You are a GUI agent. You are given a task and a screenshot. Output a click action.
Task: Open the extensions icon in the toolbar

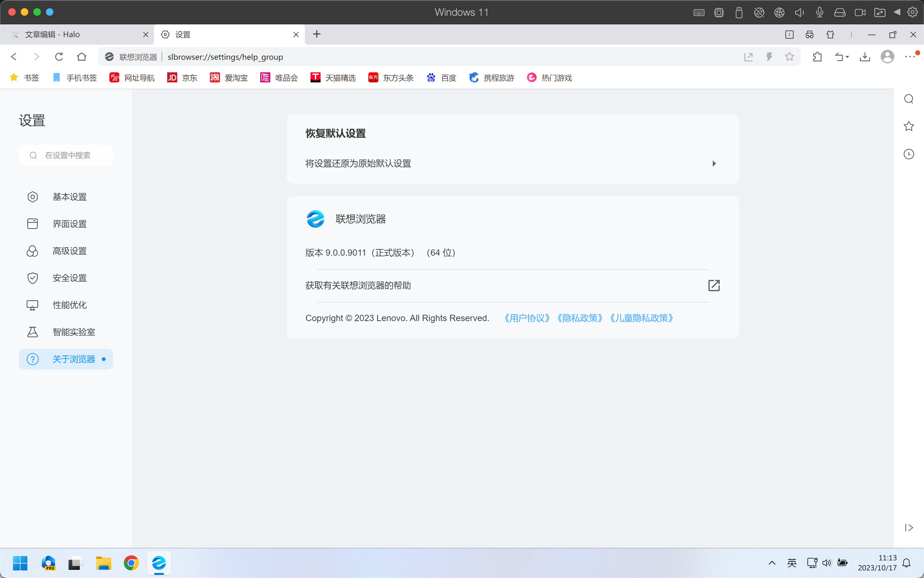pos(817,57)
